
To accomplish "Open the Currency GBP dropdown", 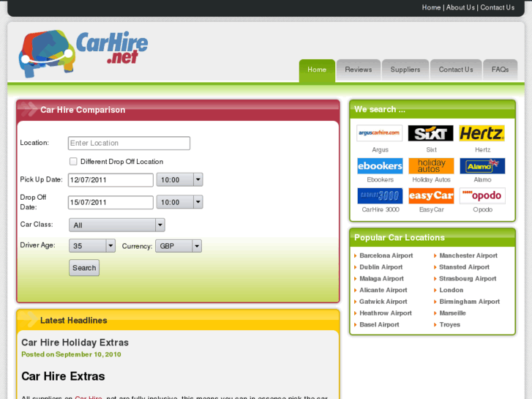I will 179,246.
